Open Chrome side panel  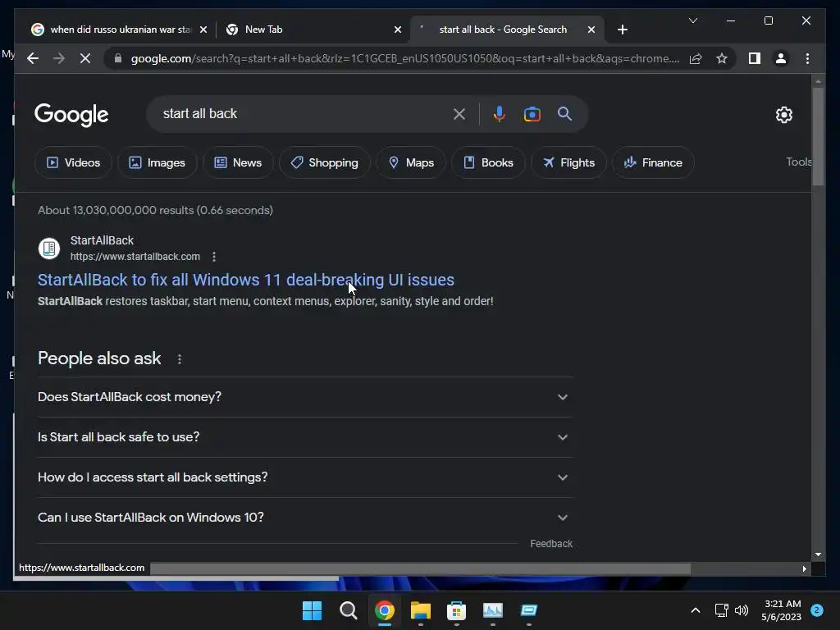(x=755, y=58)
